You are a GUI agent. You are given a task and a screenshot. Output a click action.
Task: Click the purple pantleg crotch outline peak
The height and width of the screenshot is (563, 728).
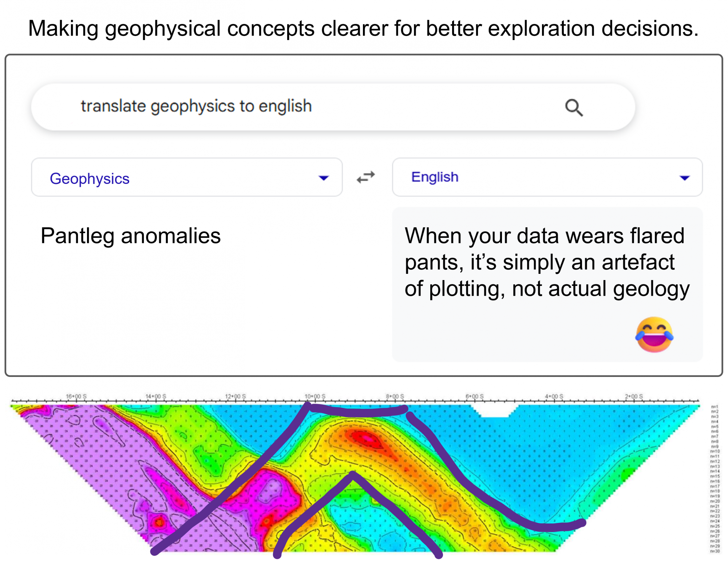tap(353, 474)
